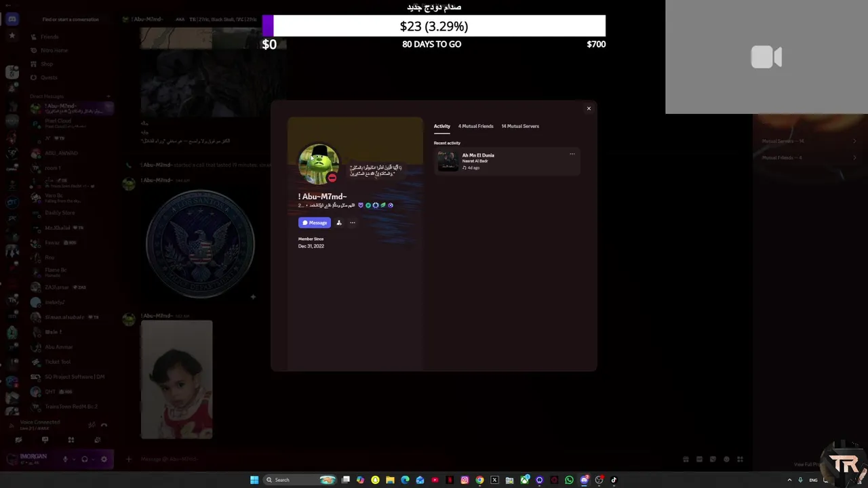The height and width of the screenshot is (488, 868).
Task: Click the green leaf profile badge
Action: tap(382, 205)
